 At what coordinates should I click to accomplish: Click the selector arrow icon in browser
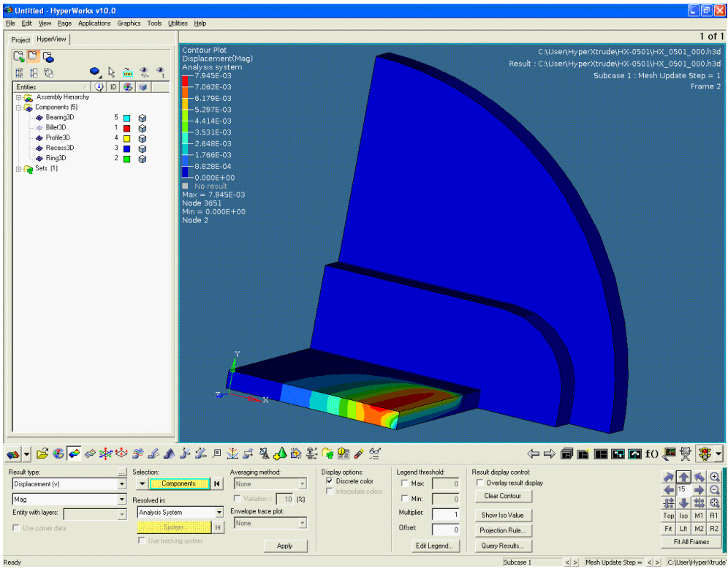pos(111,72)
